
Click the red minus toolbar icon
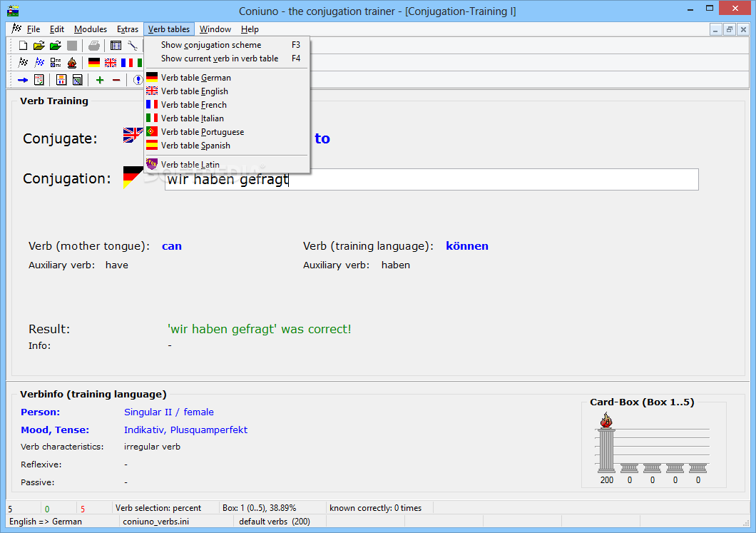click(x=116, y=80)
